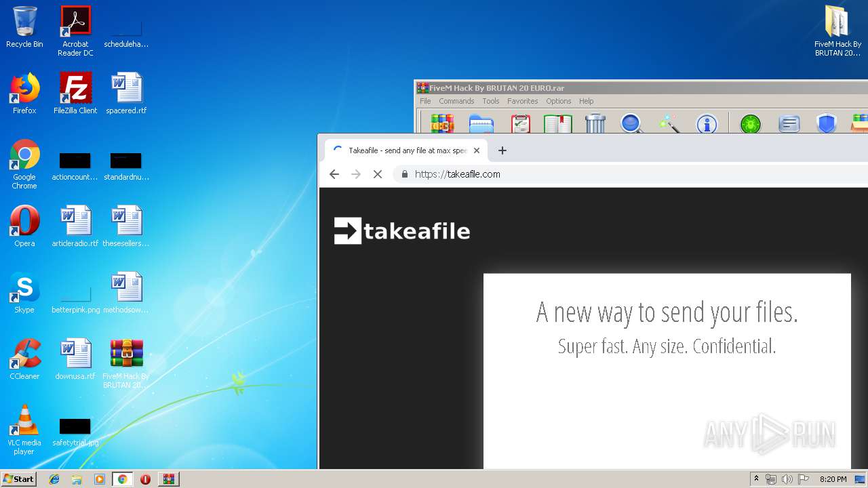Click the Protect shield icon in WinRAR
Viewport: 868px width, 488px height.
[826, 123]
